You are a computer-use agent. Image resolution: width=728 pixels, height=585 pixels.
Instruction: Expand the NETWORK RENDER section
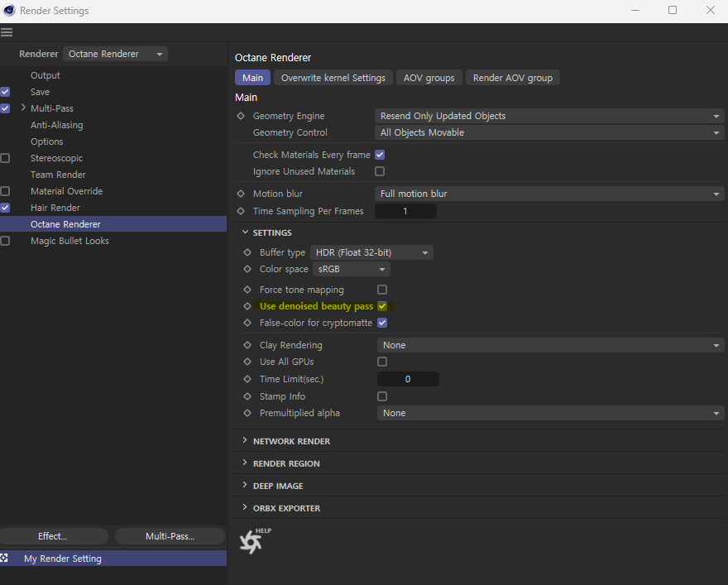(245, 440)
